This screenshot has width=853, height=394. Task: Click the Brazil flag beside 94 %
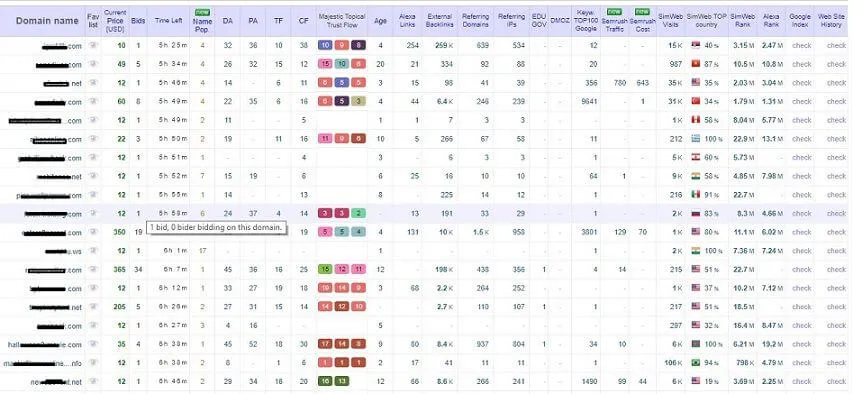click(696, 362)
